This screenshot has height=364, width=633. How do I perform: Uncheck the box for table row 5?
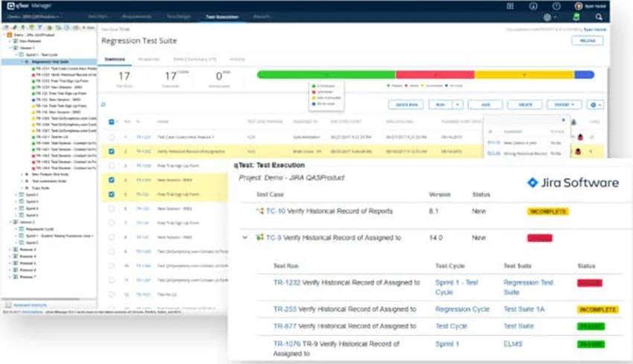coord(112,194)
